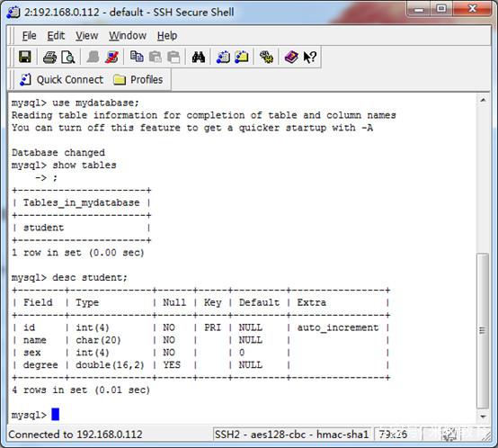Click the Print icon in toolbar

click(49, 58)
